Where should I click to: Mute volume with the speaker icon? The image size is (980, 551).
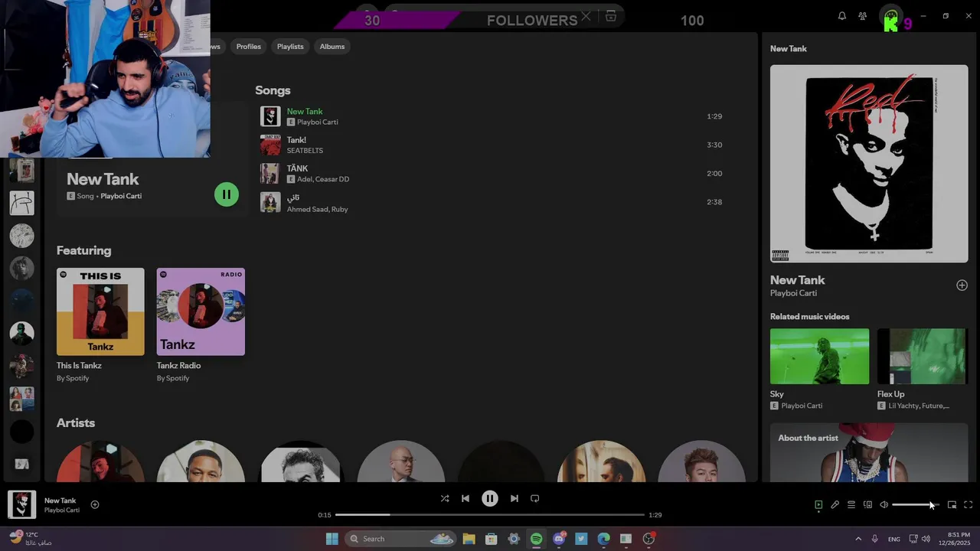(x=884, y=504)
